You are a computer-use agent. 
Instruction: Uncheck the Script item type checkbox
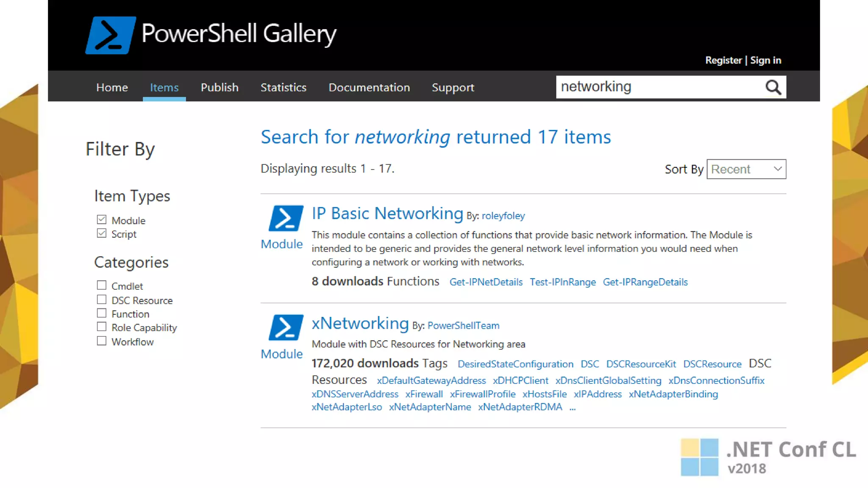click(x=102, y=233)
